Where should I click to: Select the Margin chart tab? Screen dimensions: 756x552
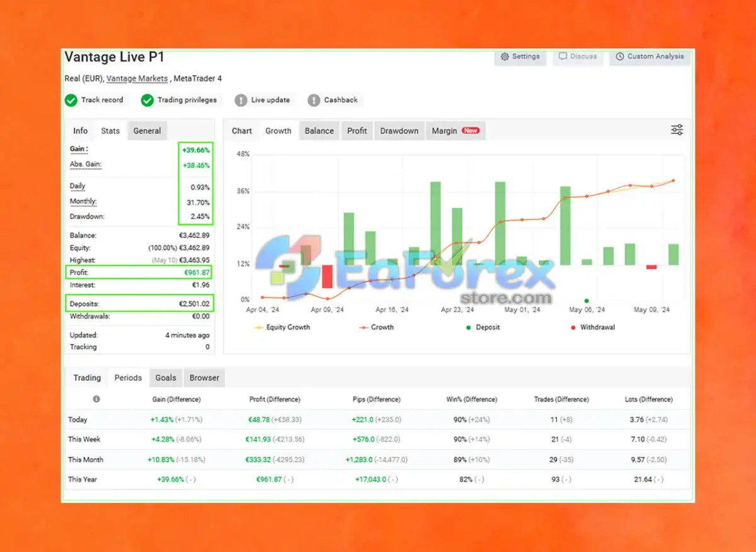455,130
